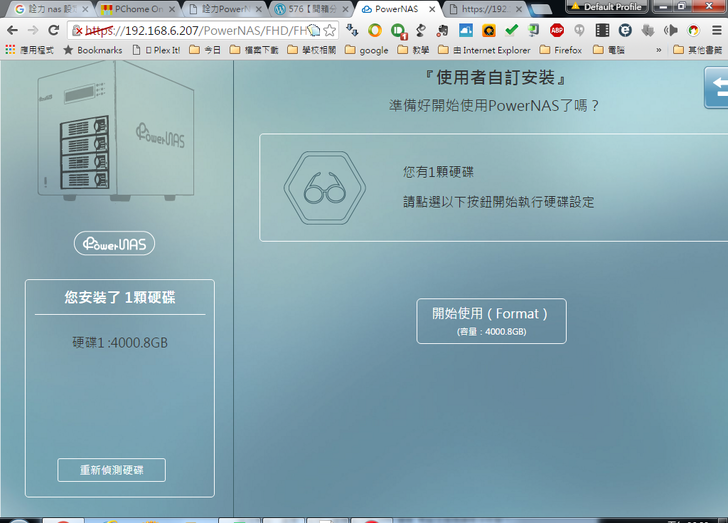Click the glasses hexagon icon

(x=325, y=188)
